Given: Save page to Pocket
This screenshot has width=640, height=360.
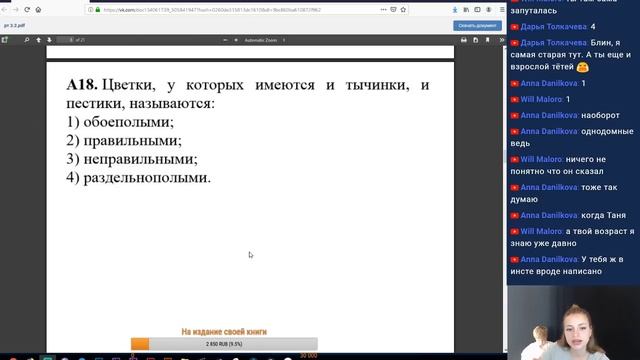Looking at the screenshot, I should click(x=393, y=9).
